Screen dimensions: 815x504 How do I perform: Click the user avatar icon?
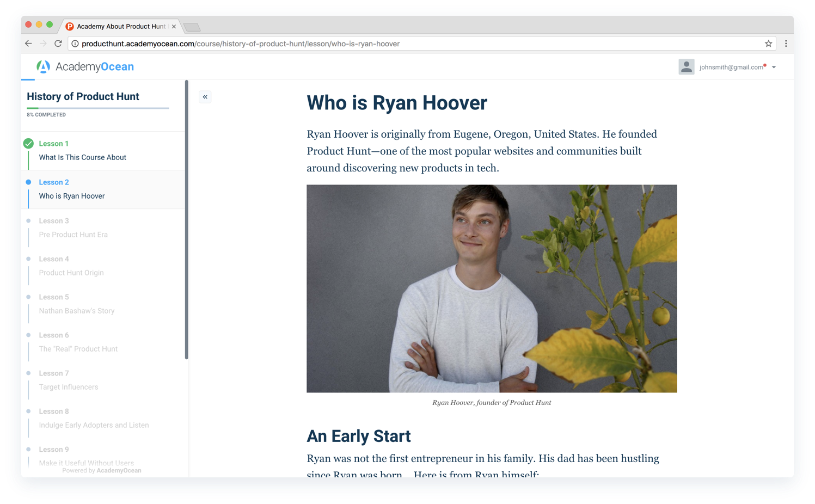pos(686,66)
